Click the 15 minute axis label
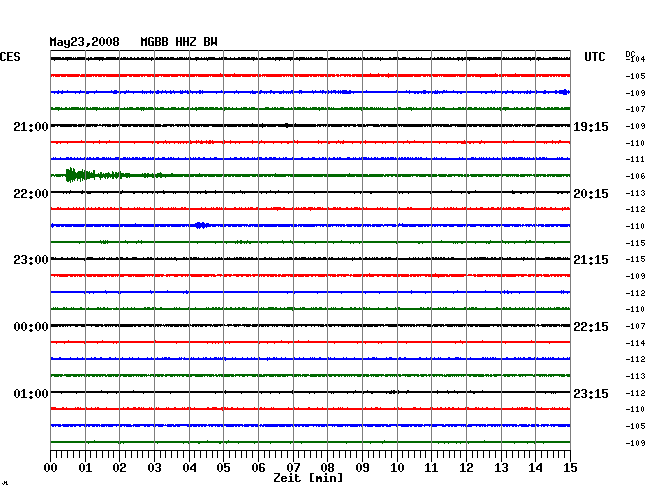This screenshot has height=494, width=650. [x=570, y=468]
